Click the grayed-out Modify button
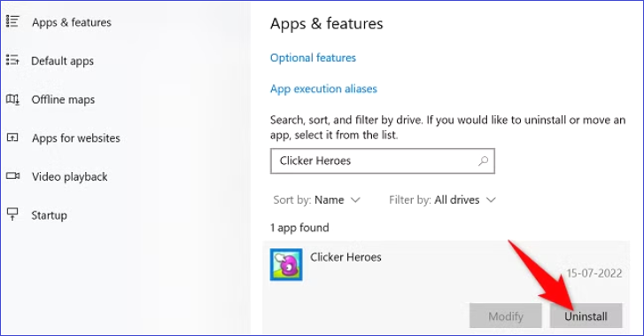The image size is (644, 336). point(506,316)
